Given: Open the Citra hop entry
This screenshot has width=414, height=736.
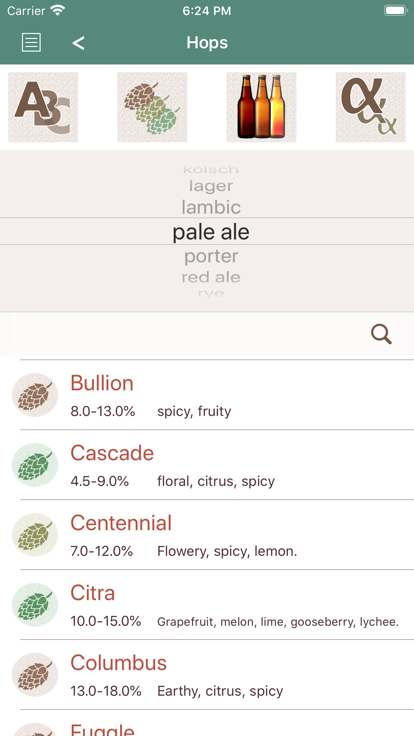Looking at the screenshot, I should click(207, 605).
